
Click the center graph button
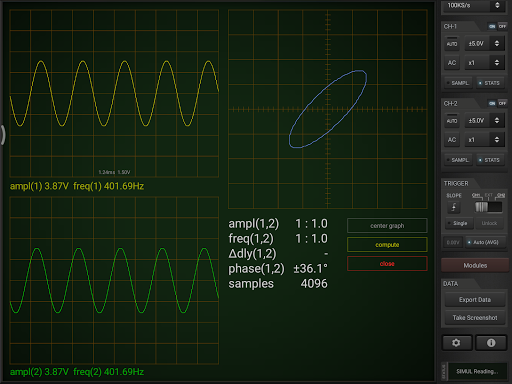click(x=387, y=226)
